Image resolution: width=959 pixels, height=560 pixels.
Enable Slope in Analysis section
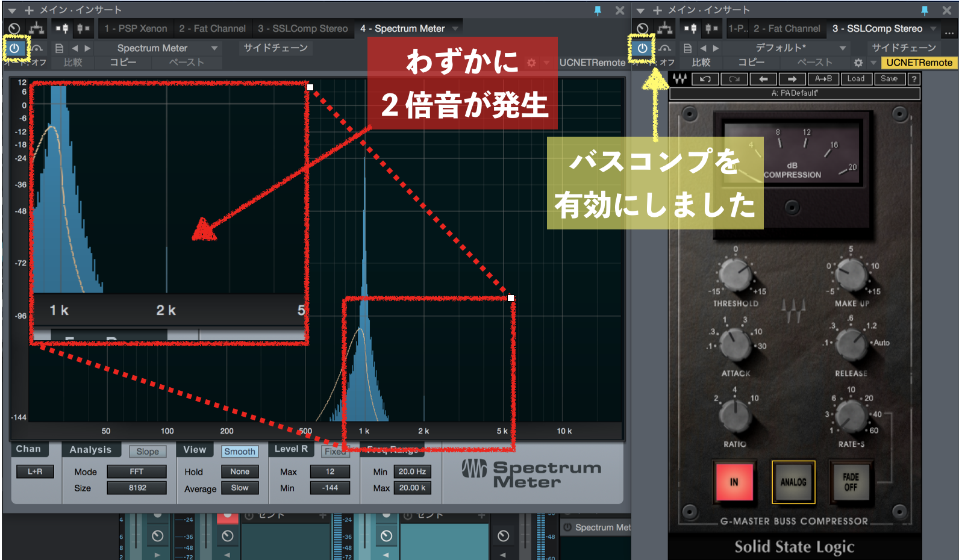pyautogui.click(x=148, y=452)
